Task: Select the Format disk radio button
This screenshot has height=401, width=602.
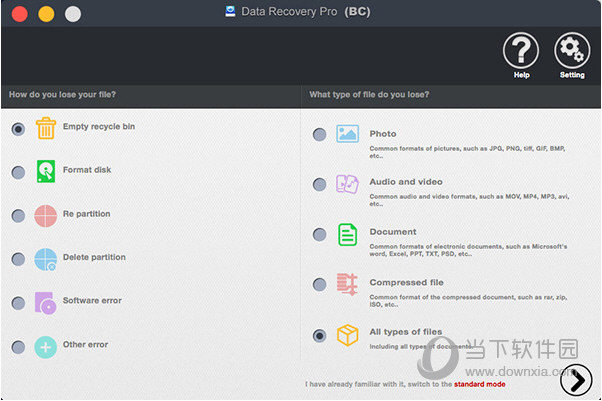Action: coord(18,172)
